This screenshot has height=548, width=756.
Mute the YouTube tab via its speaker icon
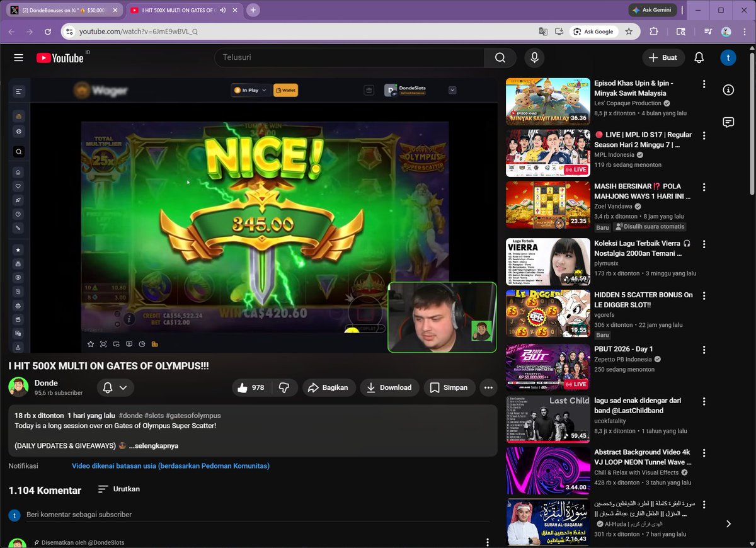(x=223, y=11)
